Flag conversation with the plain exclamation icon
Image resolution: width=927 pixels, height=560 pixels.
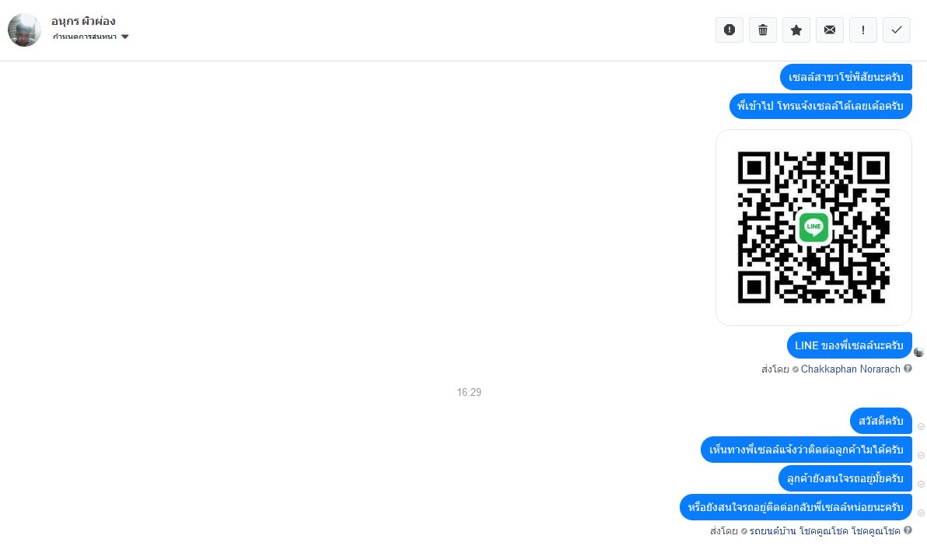coord(863,30)
